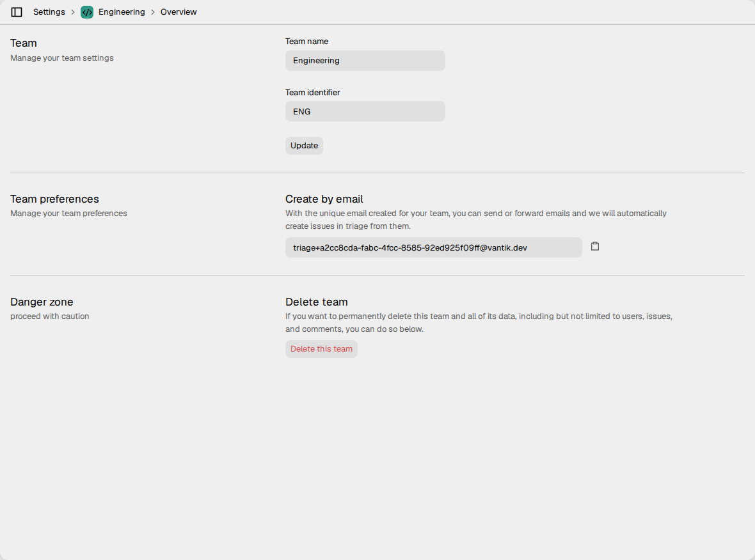755x560 pixels.
Task: Click the Engineering team code icon
Action: 87,12
